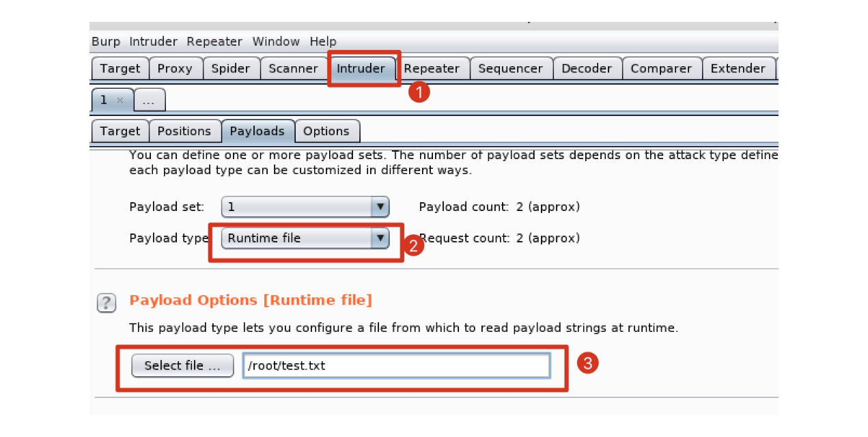This screenshot has width=868, height=437.
Task: Select the Intruder tool tab
Action: click(x=361, y=68)
